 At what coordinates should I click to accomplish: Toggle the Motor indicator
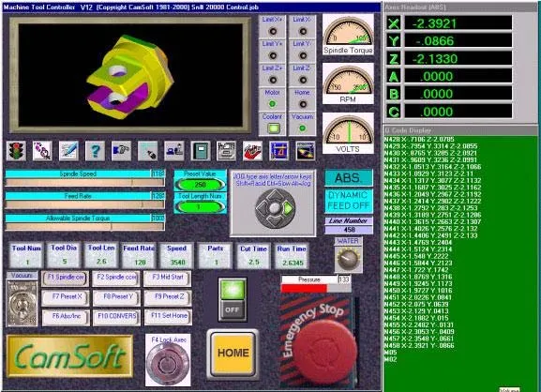(x=272, y=104)
